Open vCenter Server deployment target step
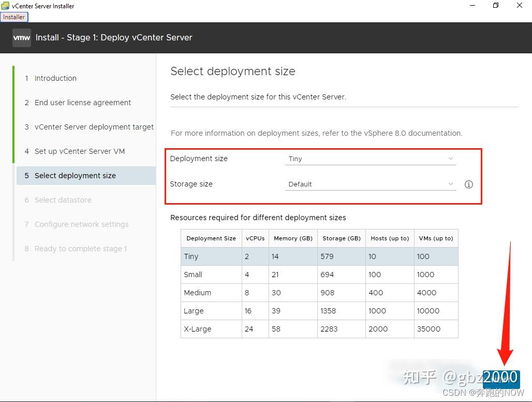The height and width of the screenshot is (402, 532). click(x=94, y=127)
